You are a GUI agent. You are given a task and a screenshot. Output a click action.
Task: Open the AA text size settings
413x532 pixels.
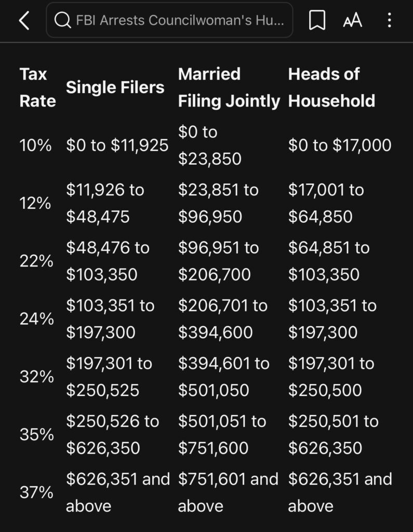click(352, 21)
